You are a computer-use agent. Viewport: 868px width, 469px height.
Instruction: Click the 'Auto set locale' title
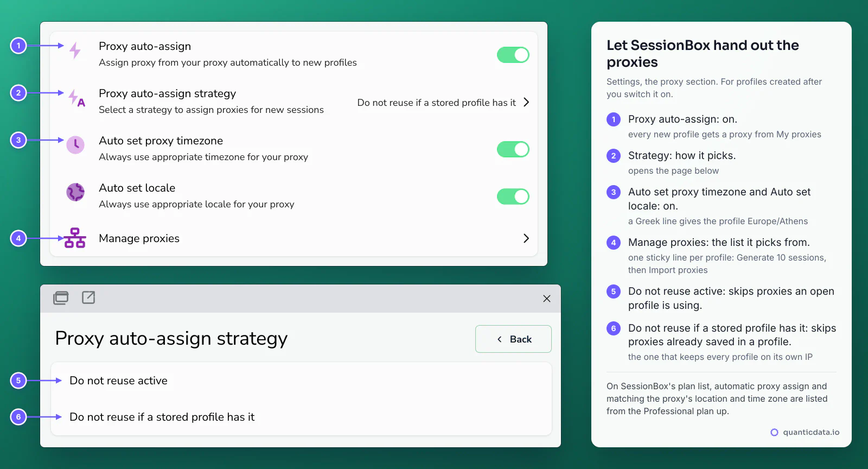pos(137,188)
